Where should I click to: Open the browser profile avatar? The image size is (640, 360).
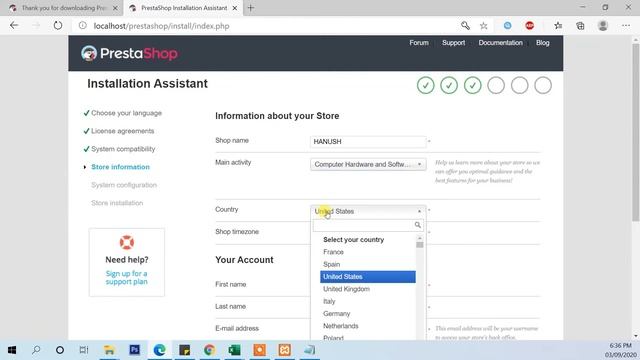pos(603,25)
